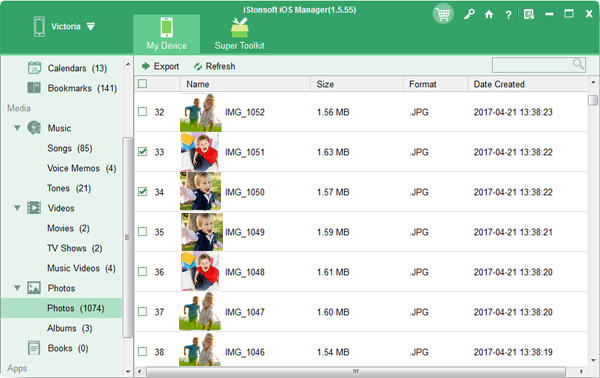Screen dimensions: 600x378
Task: Click the date 2017-04-21 13:38:23
Action: coord(513,112)
